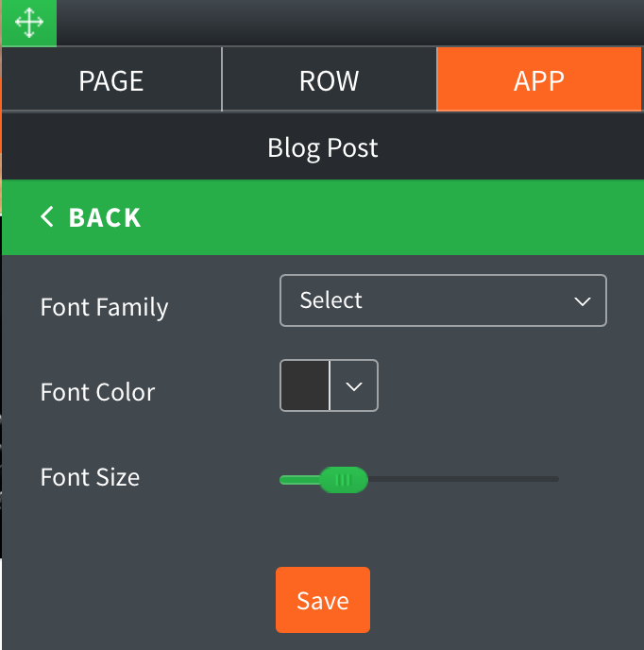The height and width of the screenshot is (650, 644).
Task: Click the Font Family label
Action: (104, 307)
